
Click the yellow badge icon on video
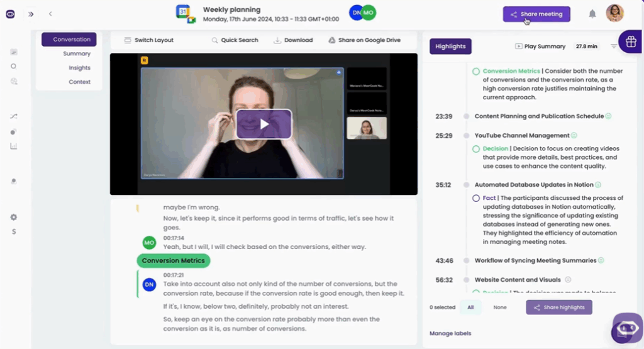point(144,60)
